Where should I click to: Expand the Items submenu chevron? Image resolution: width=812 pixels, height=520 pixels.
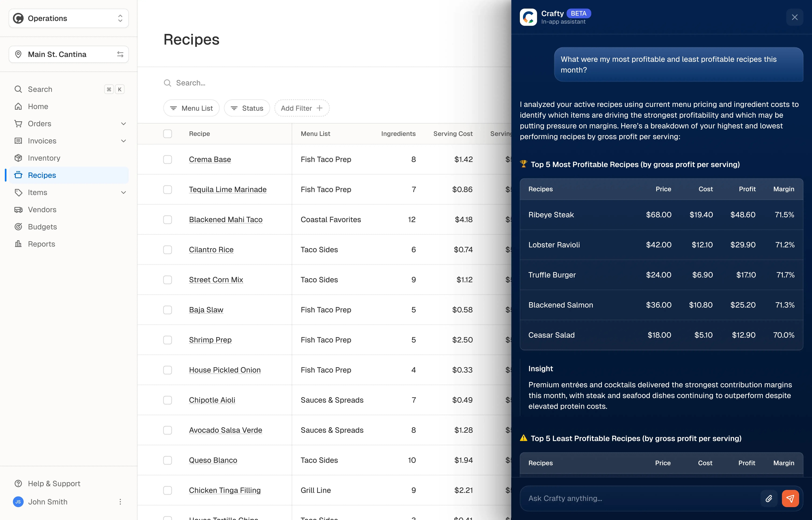[124, 192]
